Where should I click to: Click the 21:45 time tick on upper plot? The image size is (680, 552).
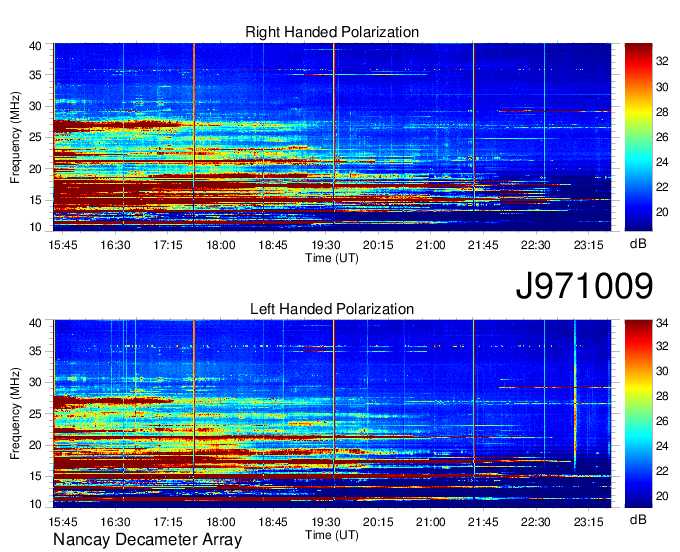[x=483, y=245]
